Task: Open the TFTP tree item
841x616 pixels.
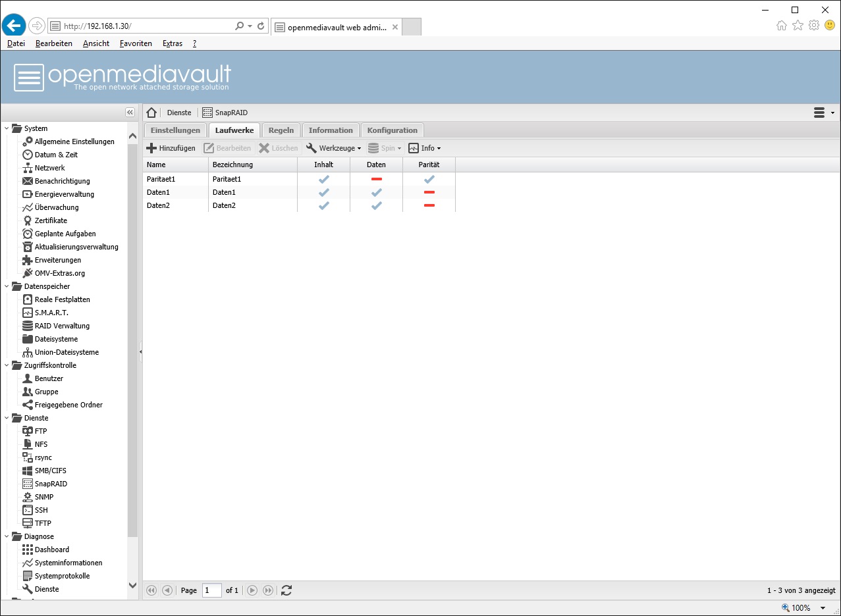Action: (43, 523)
